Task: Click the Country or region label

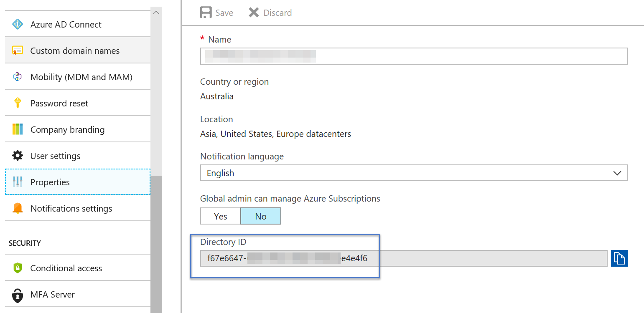Action: coord(234,82)
